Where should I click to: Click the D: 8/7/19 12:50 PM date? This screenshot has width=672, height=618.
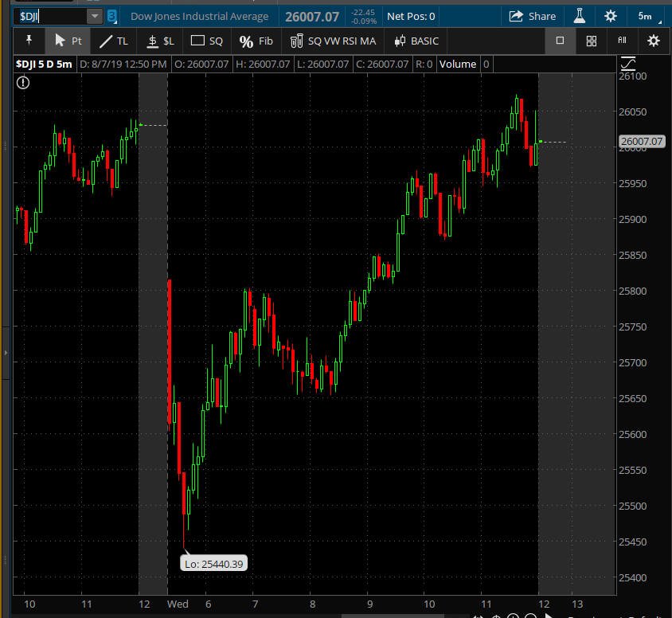(123, 65)
